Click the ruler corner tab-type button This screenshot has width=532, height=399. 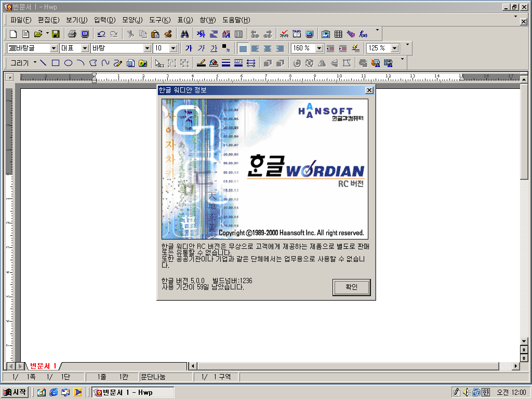(x=9, y=77)
